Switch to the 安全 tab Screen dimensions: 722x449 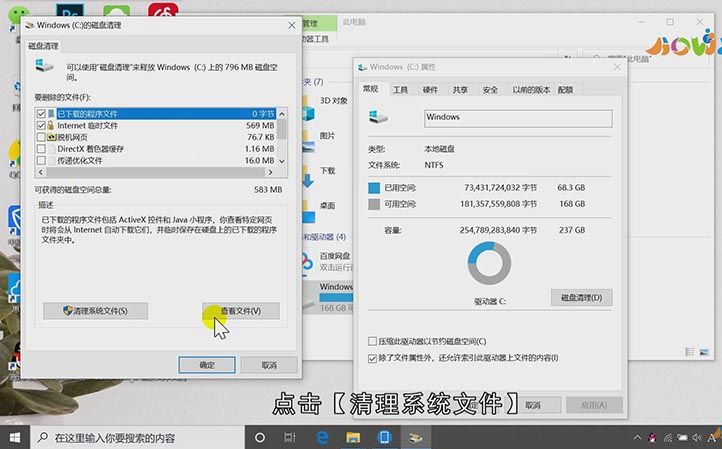click(490, 90)
